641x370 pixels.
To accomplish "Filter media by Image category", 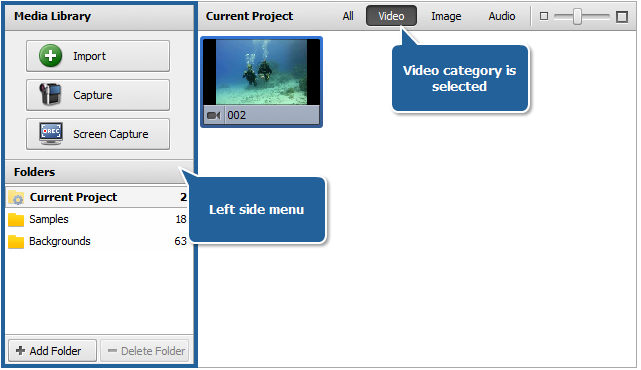I will [446, 16].
